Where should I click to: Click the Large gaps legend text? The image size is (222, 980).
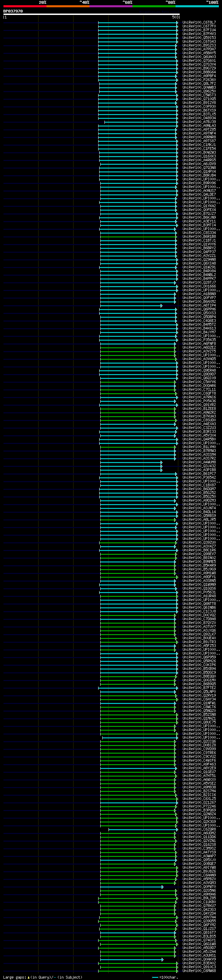tap(43, 977)
